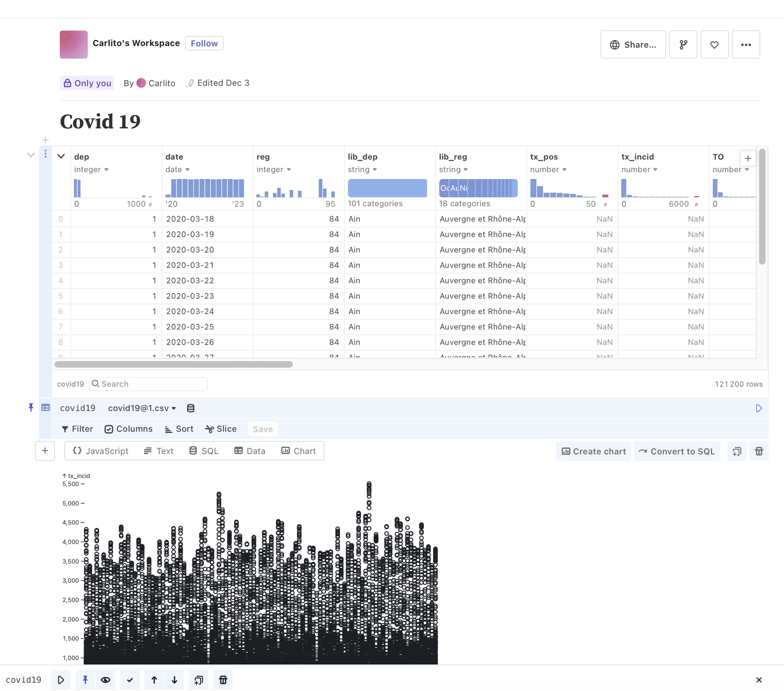Select the JavaScript cell type tab
784x691 pixels.
[101, 451]
